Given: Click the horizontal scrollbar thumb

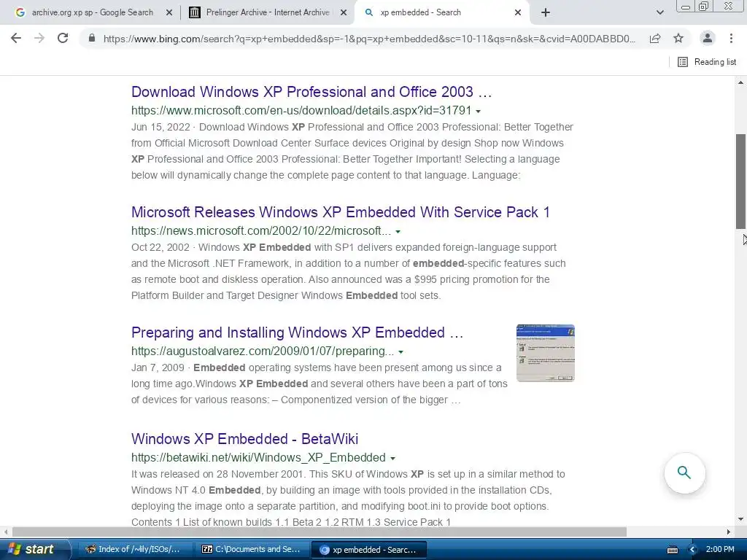Looking at the screenshot, I should (x=320, y=532).
